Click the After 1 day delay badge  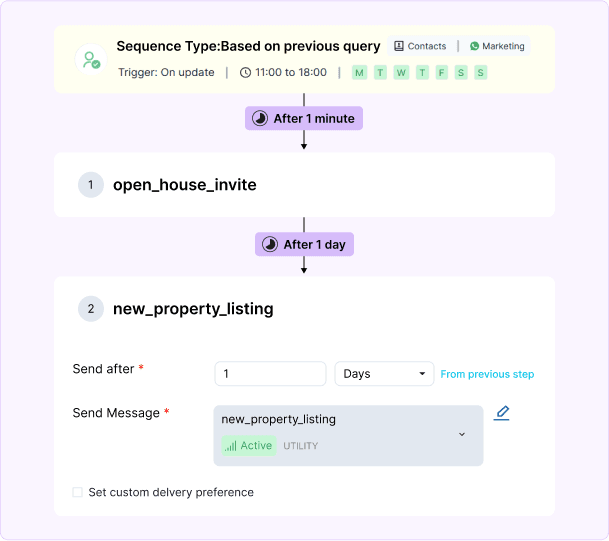304,244
